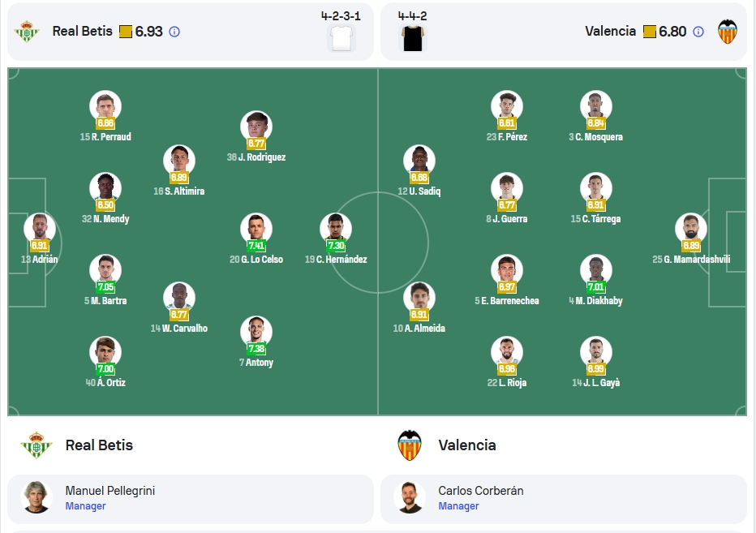
Task: Open the Real Betis crest in header
Action: click(x=27, y=32)
